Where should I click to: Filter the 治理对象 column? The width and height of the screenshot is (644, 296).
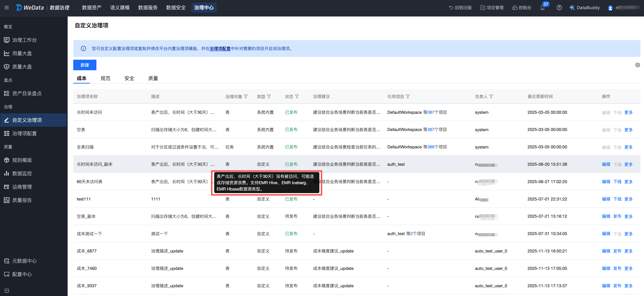[246, 96]
